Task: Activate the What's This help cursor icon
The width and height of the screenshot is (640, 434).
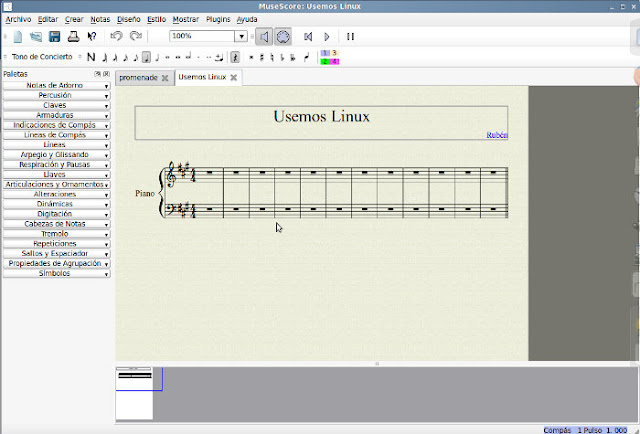Action: (x=92, y=36)
